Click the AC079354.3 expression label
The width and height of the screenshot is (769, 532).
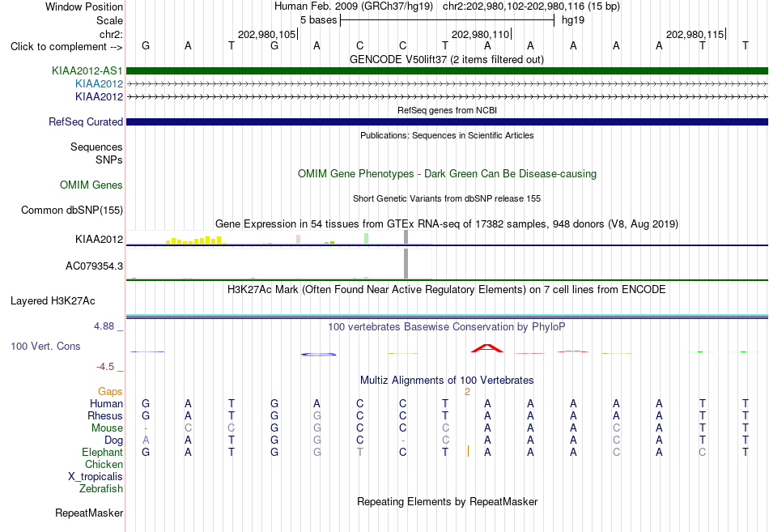pos(94,266)
